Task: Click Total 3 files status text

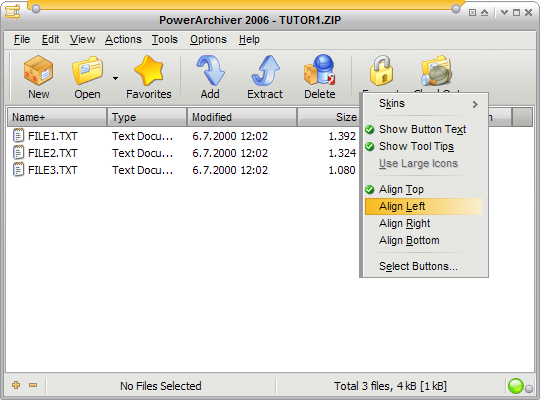Action: tap(390, 386)
